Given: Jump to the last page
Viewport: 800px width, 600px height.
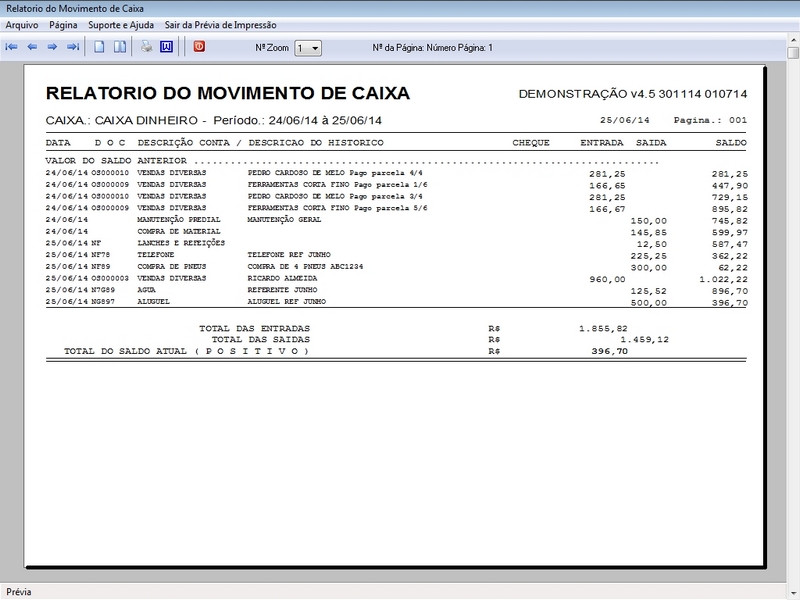Looking at the screenshot, I should click(x=72, y=47).
